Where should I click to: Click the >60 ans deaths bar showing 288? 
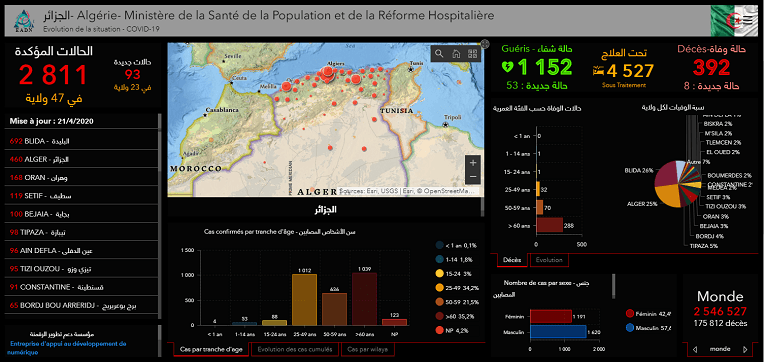549,226
